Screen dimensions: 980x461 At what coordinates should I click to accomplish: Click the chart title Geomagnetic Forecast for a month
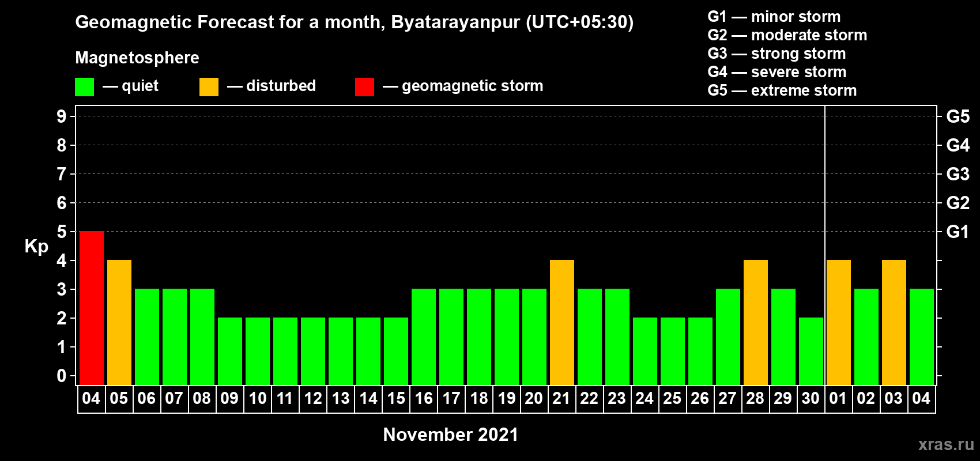click(355, 22)
